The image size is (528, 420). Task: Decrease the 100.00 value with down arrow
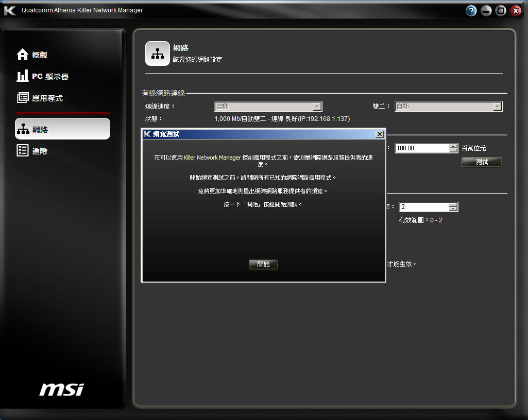click(453, 150)
